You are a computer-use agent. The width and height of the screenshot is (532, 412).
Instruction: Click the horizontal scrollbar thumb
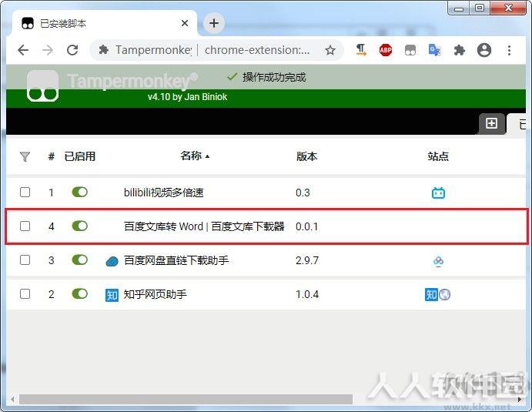tap(186, 399)
